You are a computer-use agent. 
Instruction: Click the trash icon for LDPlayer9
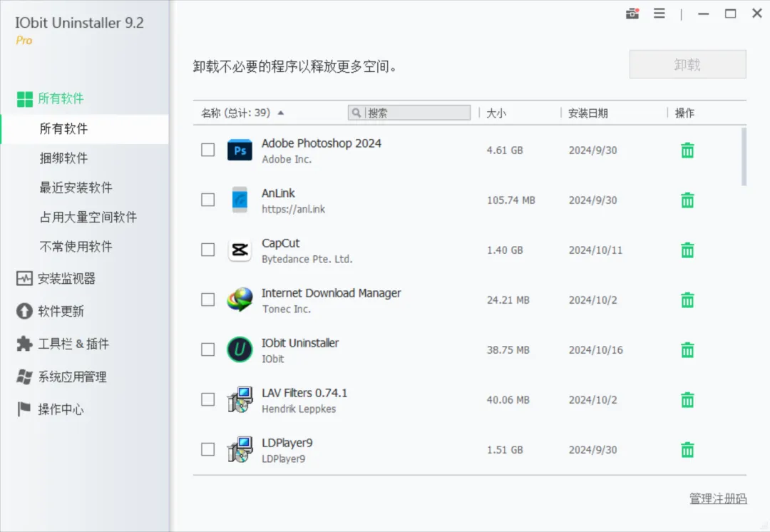(687, 450)
